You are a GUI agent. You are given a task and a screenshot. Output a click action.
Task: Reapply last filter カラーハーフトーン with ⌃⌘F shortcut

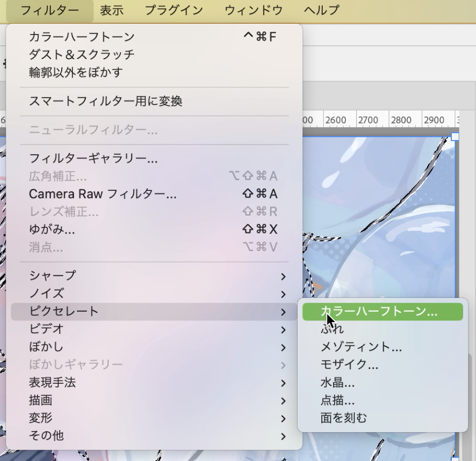click(154, 37)
